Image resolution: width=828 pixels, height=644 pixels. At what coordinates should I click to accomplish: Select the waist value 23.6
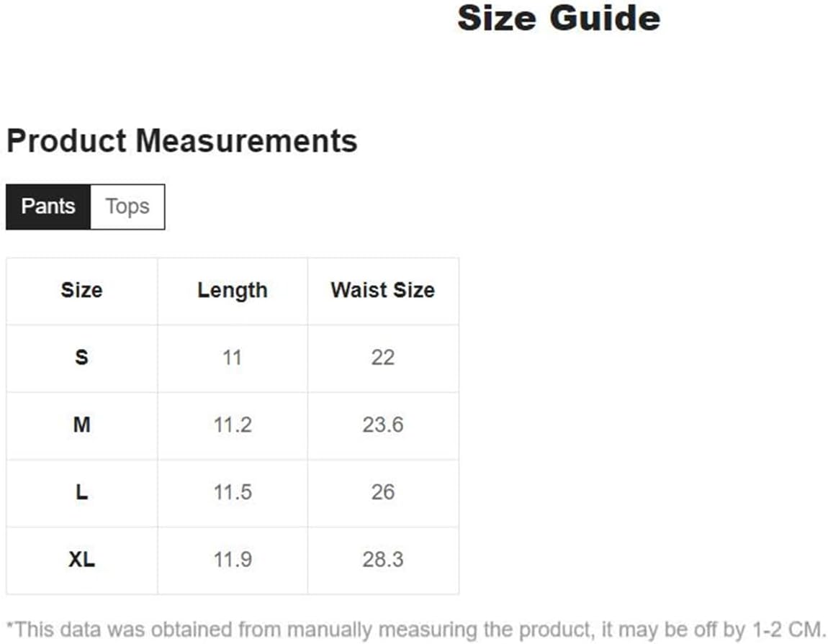[x=383, y=425]
